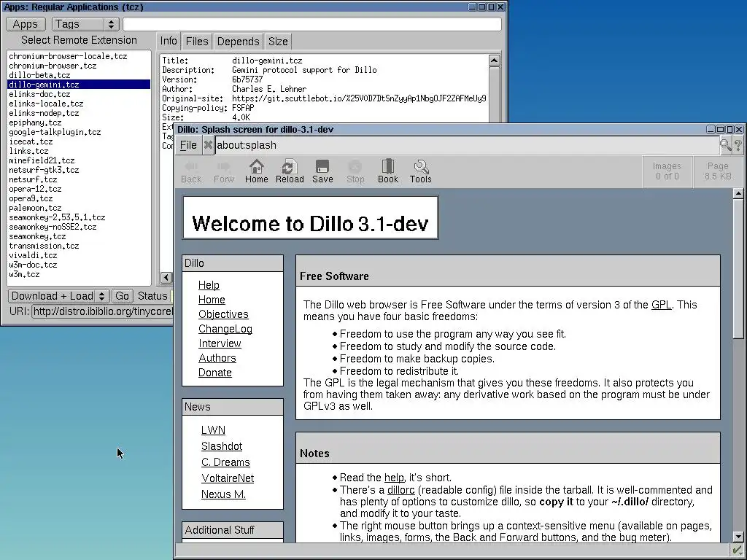The height and width of the screenshot is (560, 747).
Task: Select opera-12.tcz in the list
Action: (79, 189)
